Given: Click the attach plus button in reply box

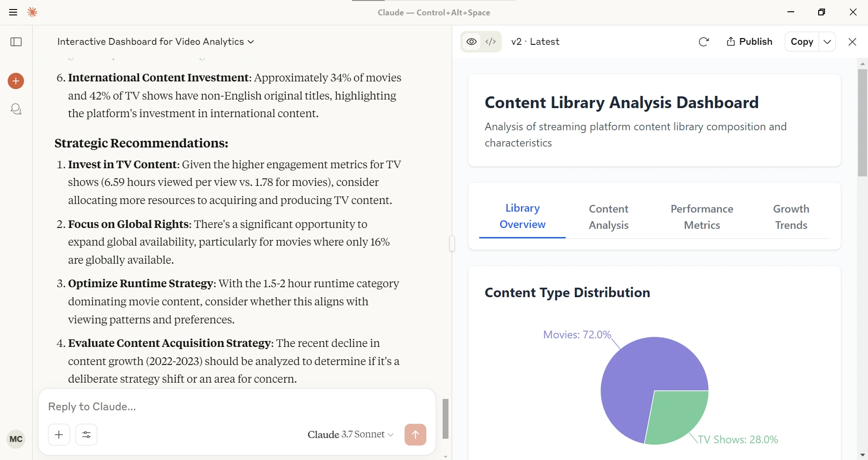Looking at the screenshot, I should pos(59,435).
